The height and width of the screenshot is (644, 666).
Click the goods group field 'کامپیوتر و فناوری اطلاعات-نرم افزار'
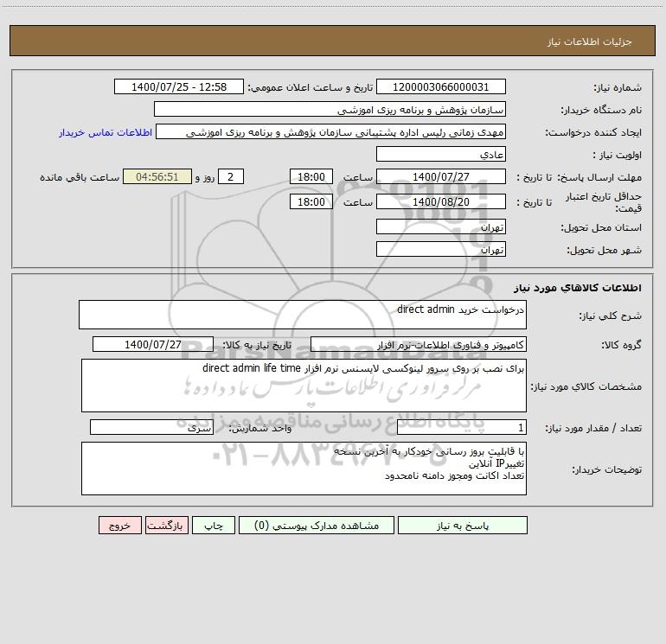(419, 344)
